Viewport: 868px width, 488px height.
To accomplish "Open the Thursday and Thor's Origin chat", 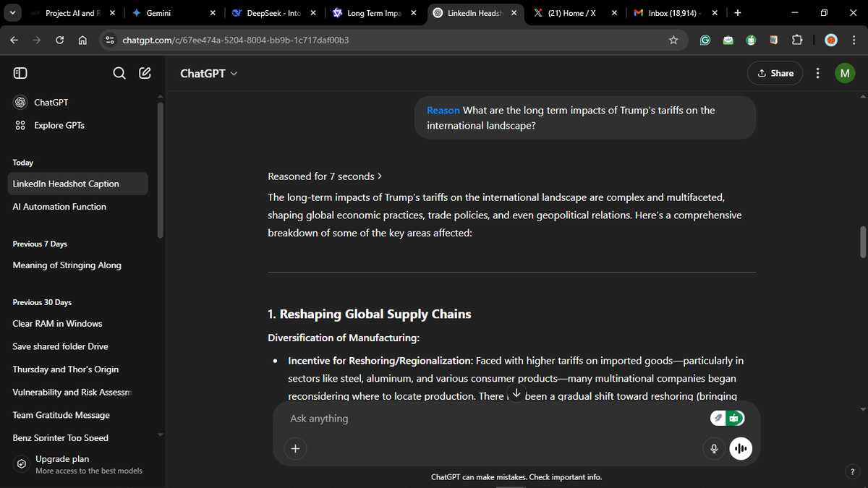I will click(x=78, y=369).
